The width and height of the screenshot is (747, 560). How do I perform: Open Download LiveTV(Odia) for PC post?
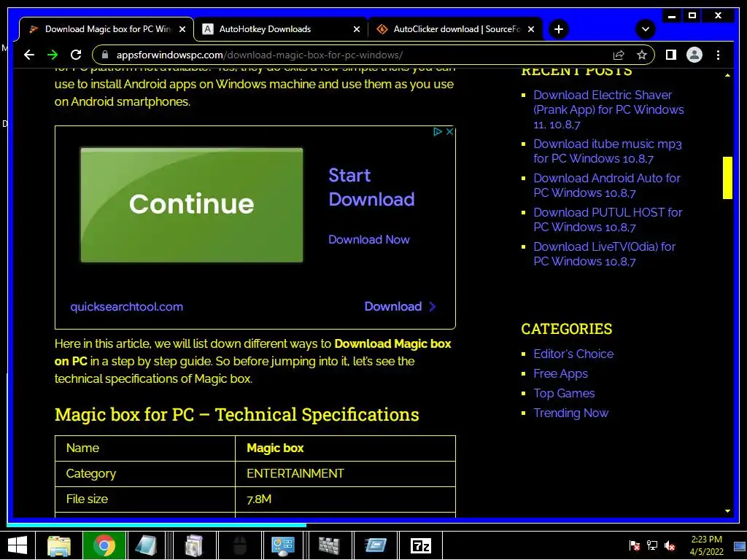[604, 254]
